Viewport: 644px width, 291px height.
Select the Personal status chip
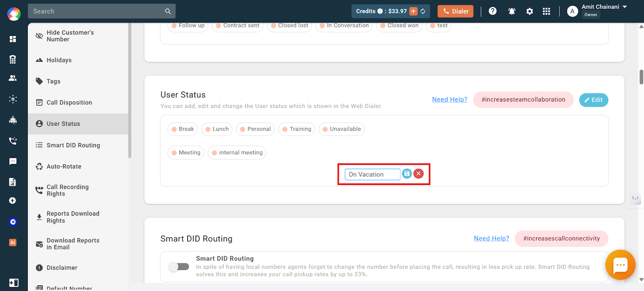coord(255,129)
